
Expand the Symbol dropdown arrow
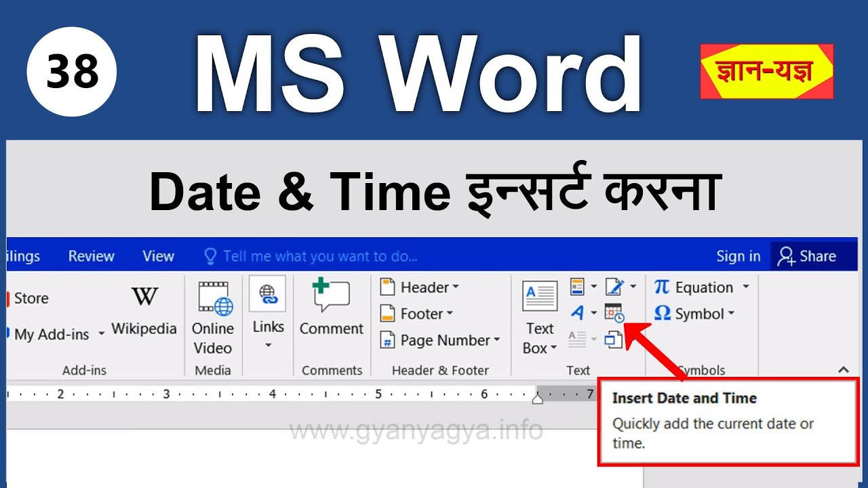click(x=731, y=314)
